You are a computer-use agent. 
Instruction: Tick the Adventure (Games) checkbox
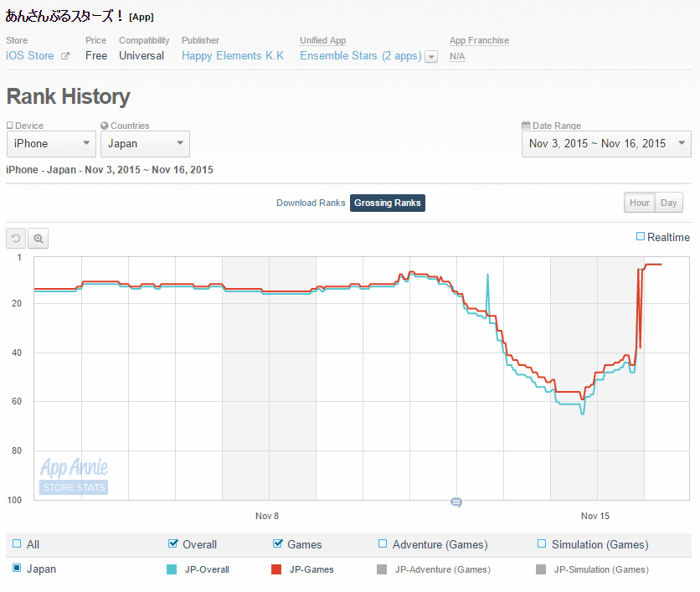coord(383,543)
